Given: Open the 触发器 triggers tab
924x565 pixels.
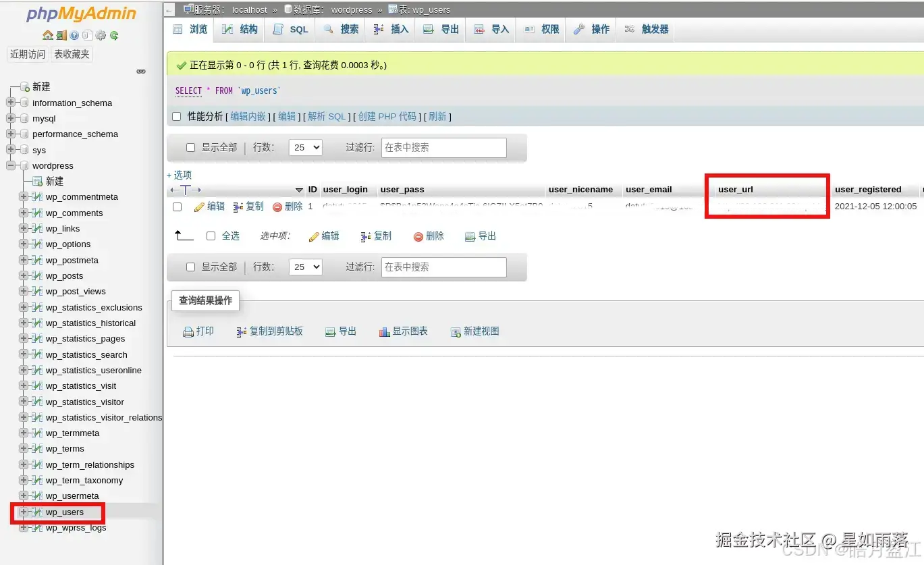Looking at the screenshot, I should (647, 29).
